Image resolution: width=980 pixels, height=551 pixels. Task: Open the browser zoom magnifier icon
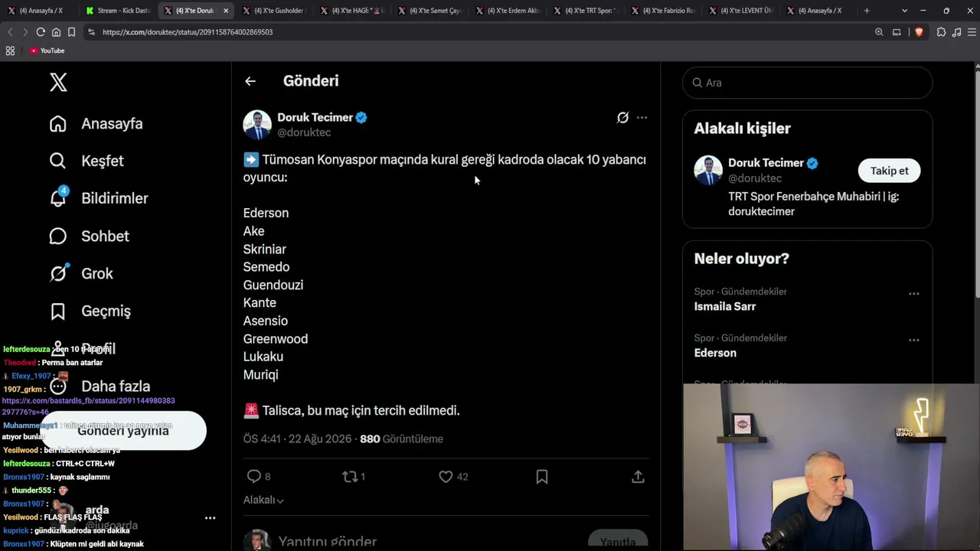pyautogui.click(x=879, y=32)
